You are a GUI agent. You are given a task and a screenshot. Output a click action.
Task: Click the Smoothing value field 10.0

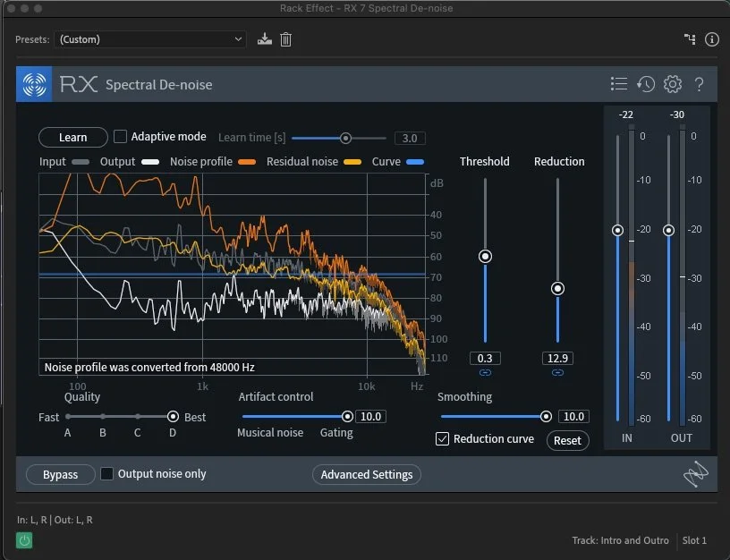pyautogui.click(x=573, y=417)
